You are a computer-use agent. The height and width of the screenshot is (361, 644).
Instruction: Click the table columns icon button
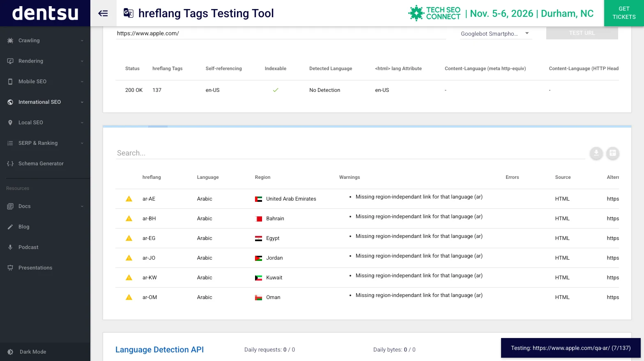click(613, 153)
